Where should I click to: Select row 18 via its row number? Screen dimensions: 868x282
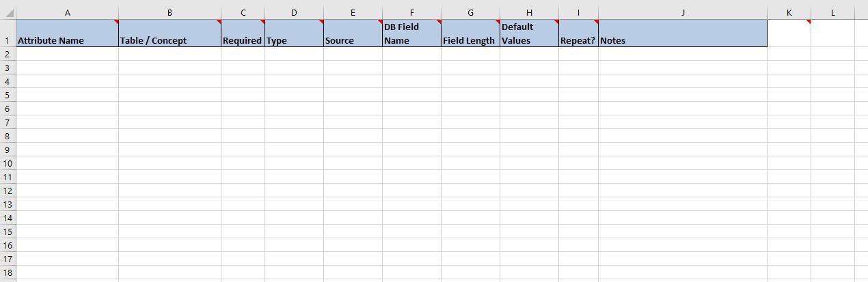7,272
